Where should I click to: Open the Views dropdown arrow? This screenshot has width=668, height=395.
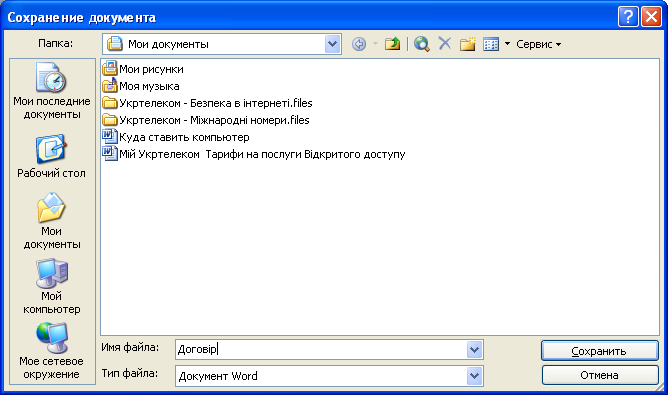coord(507,44)
